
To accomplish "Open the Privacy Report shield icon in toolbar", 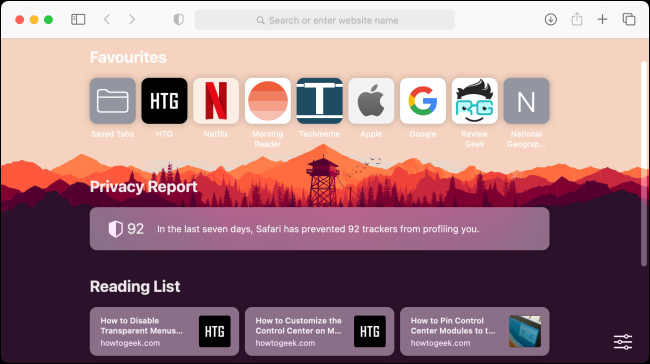I will tap(179, 19).
